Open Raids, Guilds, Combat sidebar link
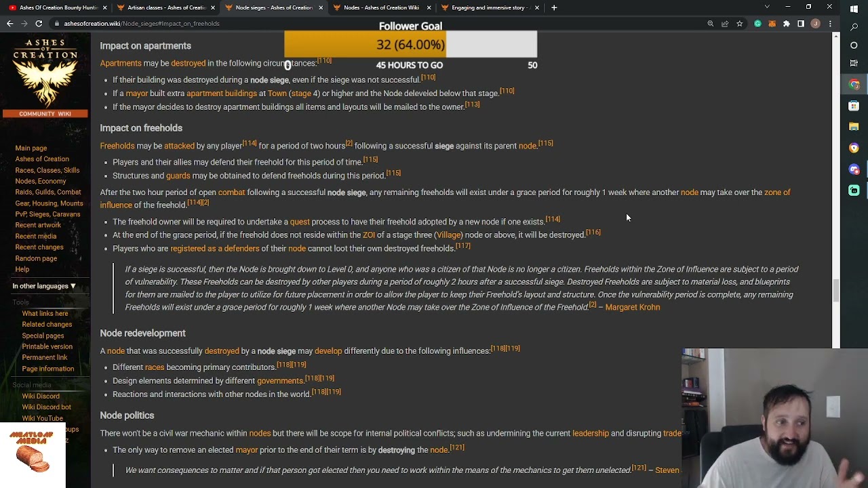 click(x=48, y=192)
